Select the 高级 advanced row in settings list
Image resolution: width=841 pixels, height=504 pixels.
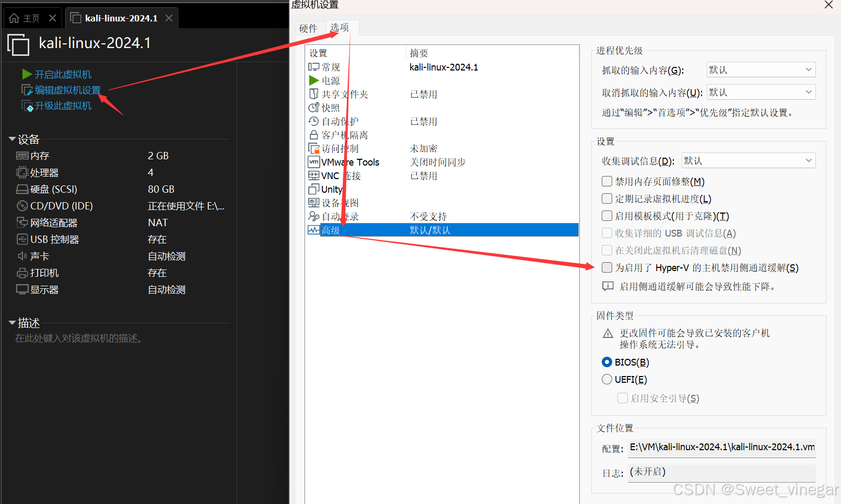click(443, 230)
